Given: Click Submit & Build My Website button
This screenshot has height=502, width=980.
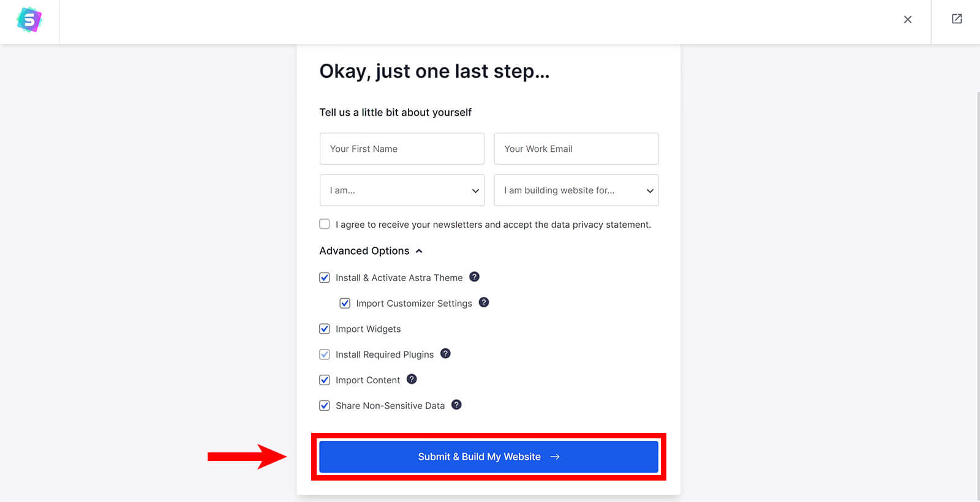Looking at the screenshot, I should 489,457.
